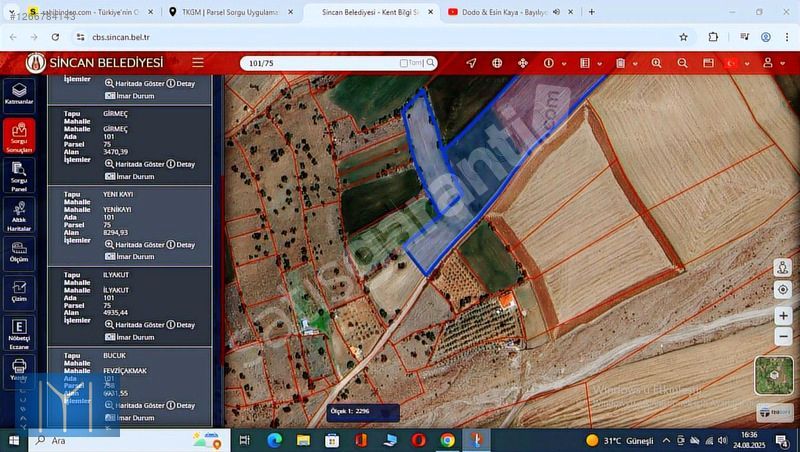Viewport: 800px width, 452px height.
Task: Open the Sorgu Paneli sidebar tool
Action: pos(19,175)
